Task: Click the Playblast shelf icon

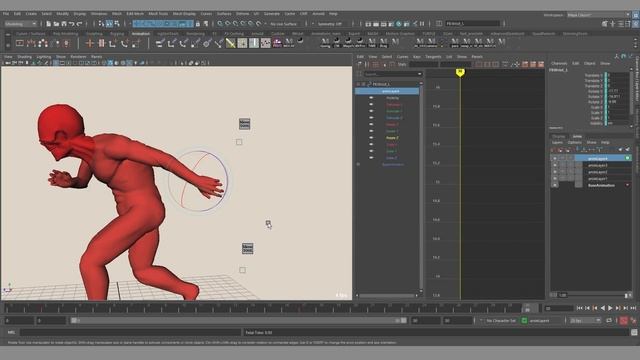Action: 19,43
